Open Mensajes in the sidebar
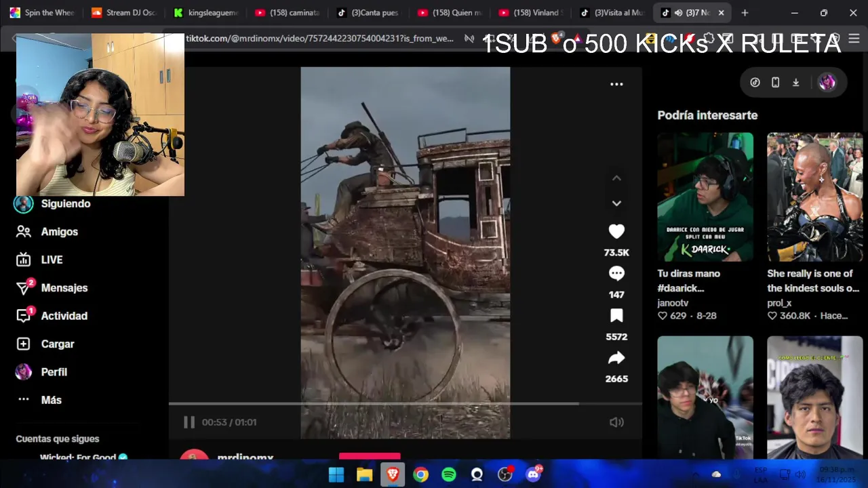 click(x=64, y=288)
